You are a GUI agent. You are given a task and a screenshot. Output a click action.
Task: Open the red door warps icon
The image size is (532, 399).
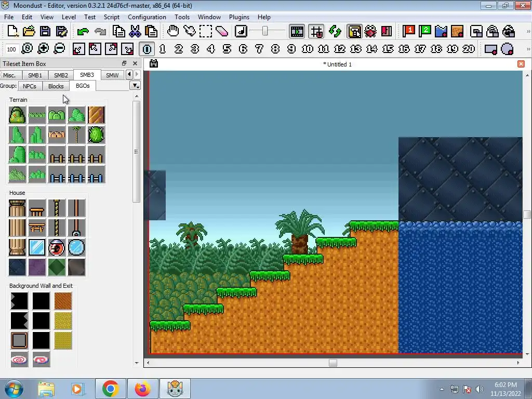pos(387,31)
